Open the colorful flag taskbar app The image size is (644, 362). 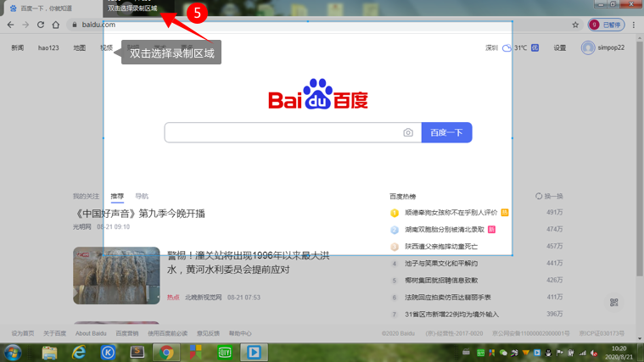pyautogui.click(x=195, y=353)
